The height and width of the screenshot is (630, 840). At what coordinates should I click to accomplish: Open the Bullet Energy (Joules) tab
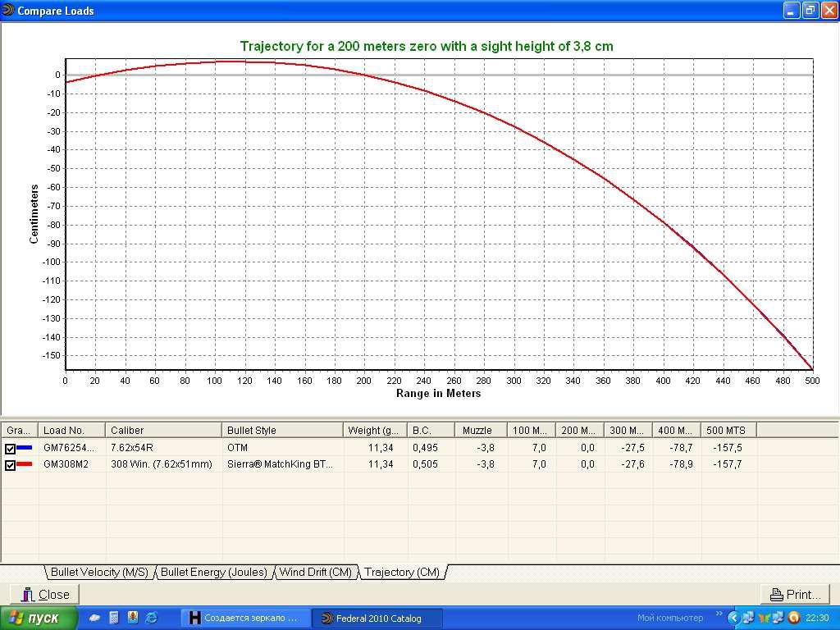(x=214, y=573)
